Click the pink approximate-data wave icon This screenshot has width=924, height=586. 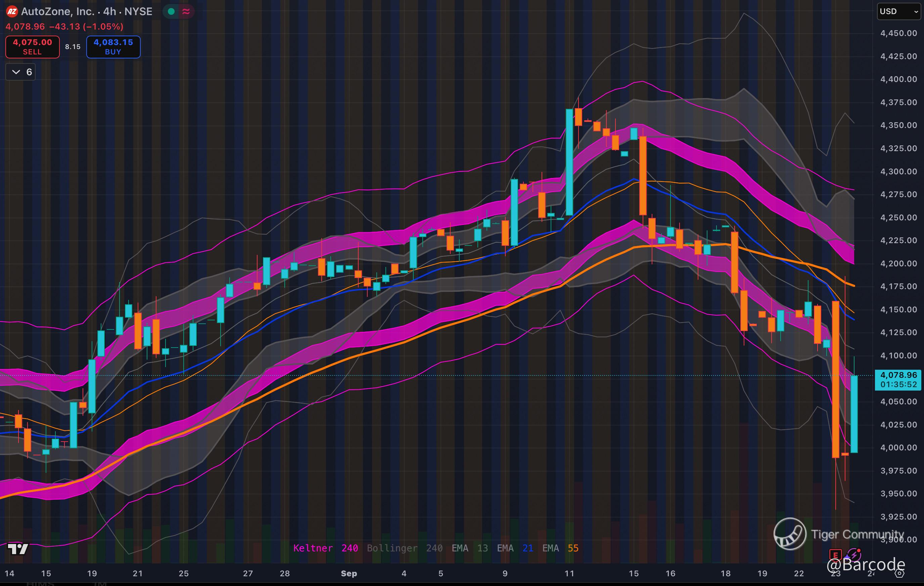pyautogui.click(x=186, y=11)
